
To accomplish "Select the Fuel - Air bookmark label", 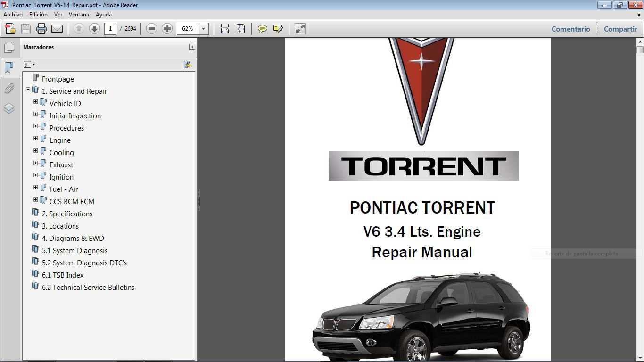I will [64, 189].
